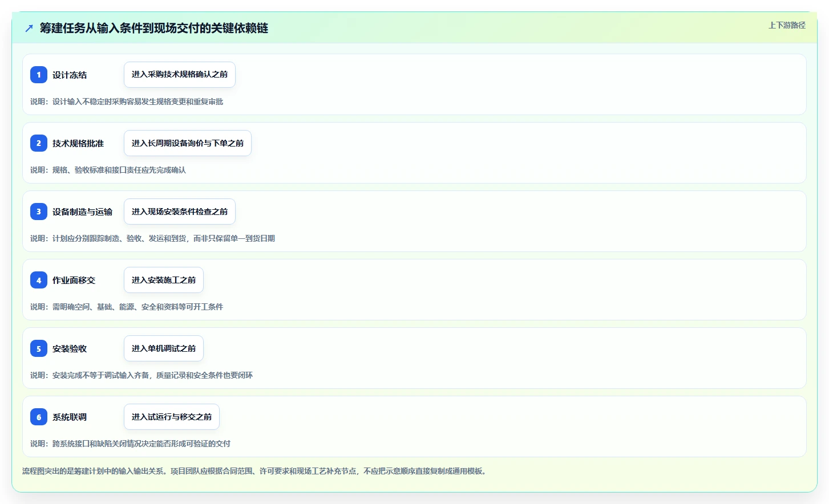Select the 进入采购技术规格确认之前 tag
Image resolution: width=829 pixels, height=504 pixels.
tap(180, 75)
